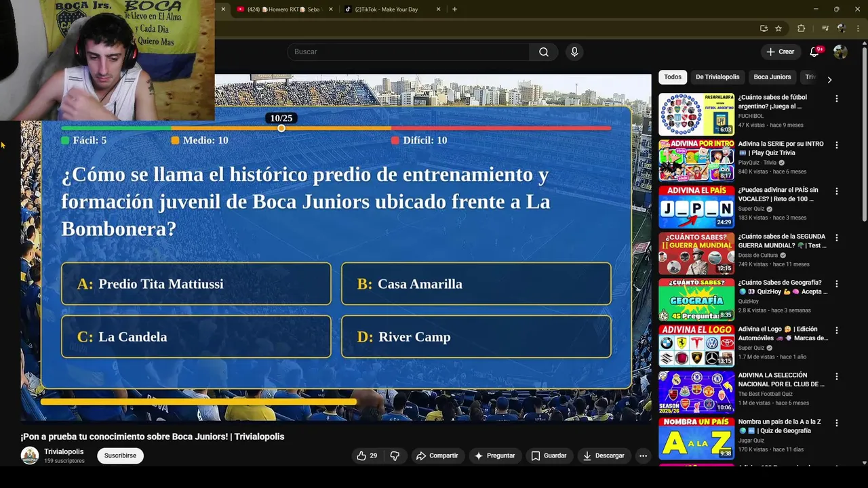The height and width of the screenshot is (488, 868).
Task: Open options for '¿Cuánto sabes de fútbol argentino?' video
Action: click(836, 98)
